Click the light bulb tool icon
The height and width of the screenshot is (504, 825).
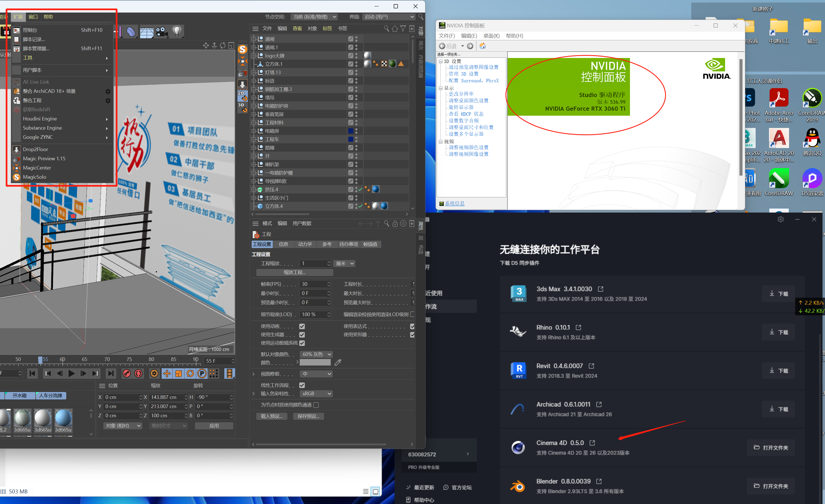pos(177,31)
